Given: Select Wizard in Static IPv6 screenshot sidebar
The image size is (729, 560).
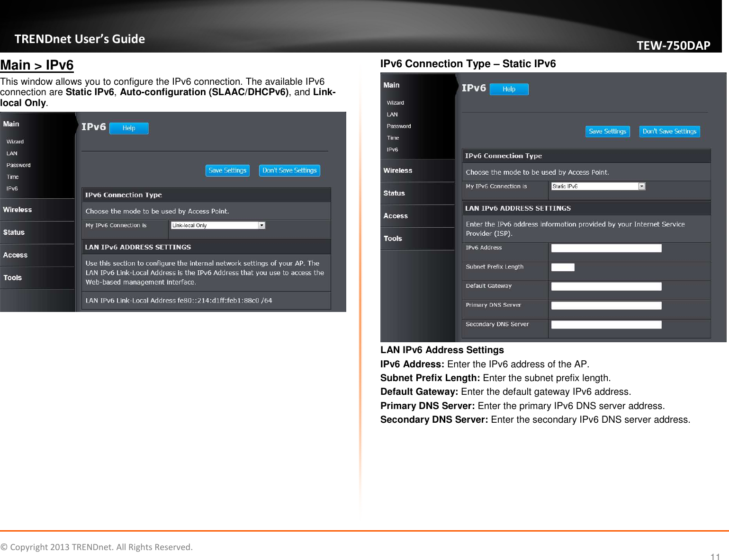Looking at the screenshot, I should click(x=396, y=103).
